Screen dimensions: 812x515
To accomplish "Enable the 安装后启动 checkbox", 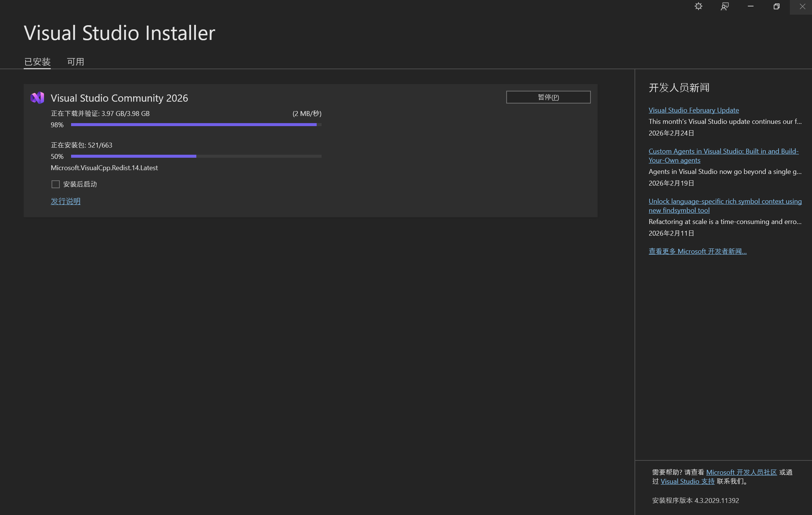I will pyautogui.click(x=56, y=184).
